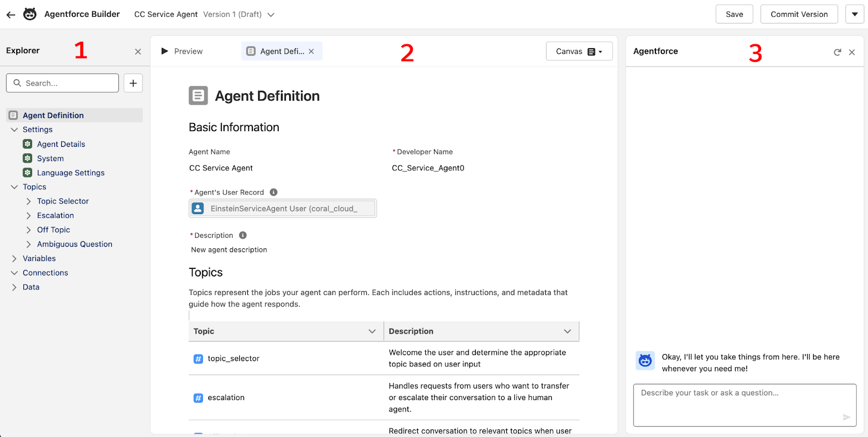The height and width of the screenshot is (437, 868).
Task: Select Escalation in Explorer
Action: point(55,215)
